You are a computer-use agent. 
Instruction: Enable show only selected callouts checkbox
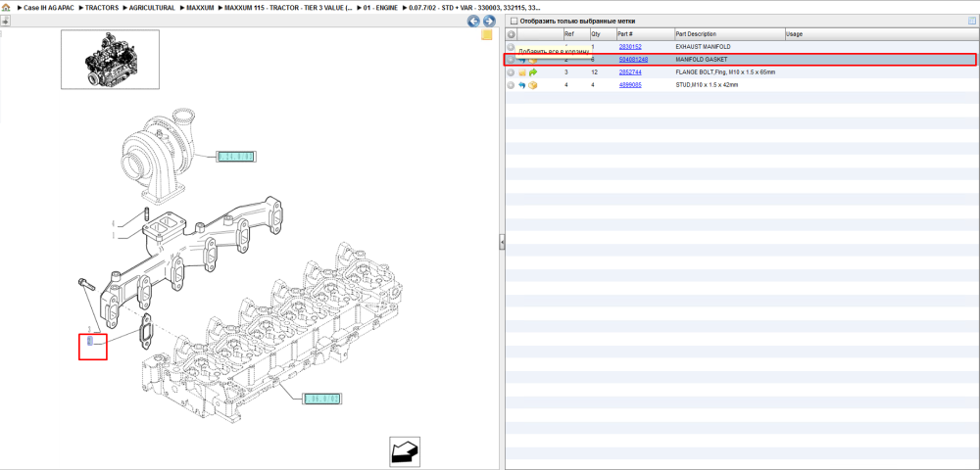pyautogui.click(x=514, y=22)
